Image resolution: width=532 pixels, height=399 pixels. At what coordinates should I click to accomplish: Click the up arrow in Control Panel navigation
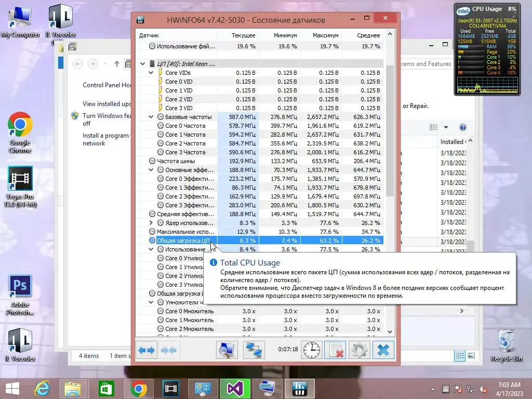pos(117,64)
